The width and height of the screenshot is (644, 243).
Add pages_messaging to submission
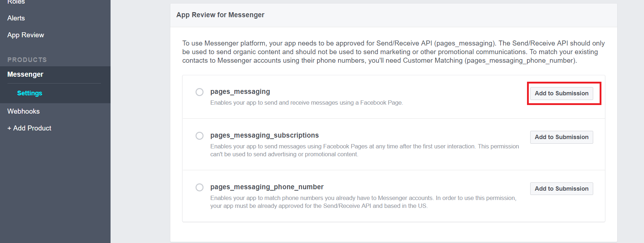(562, 94)
